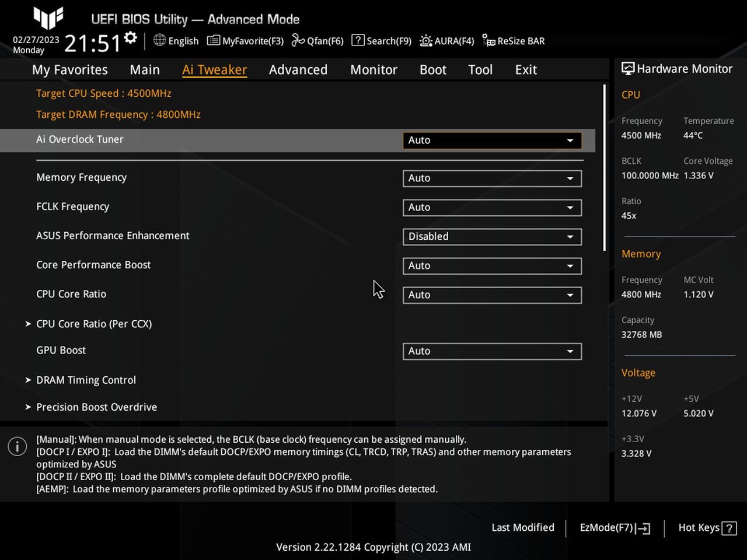747x560 pixels.
Task: Open FCLK Frequency dropdown
Action: click(x=492, y=207)
